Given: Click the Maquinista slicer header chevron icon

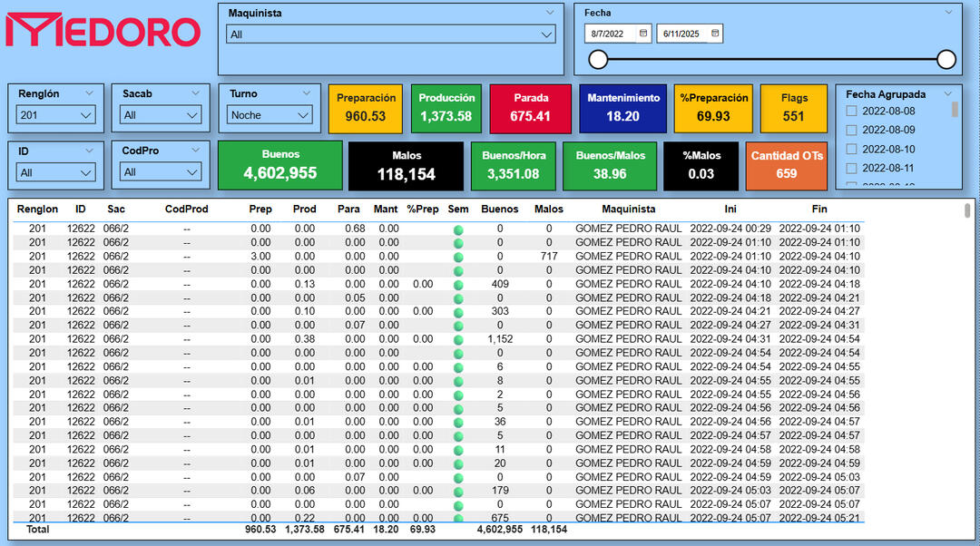Looking at the screenshot, I should pyautogui.click(x=550, y=13).
